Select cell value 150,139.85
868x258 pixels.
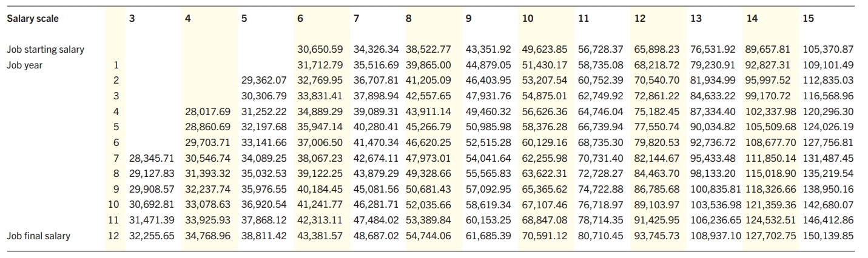(828, 236)
